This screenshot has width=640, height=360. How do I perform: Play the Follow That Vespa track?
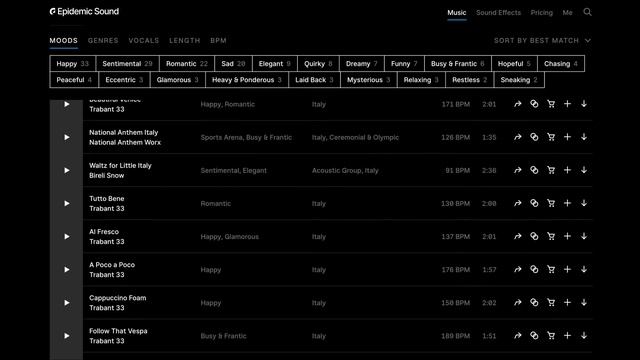(67, 336)
